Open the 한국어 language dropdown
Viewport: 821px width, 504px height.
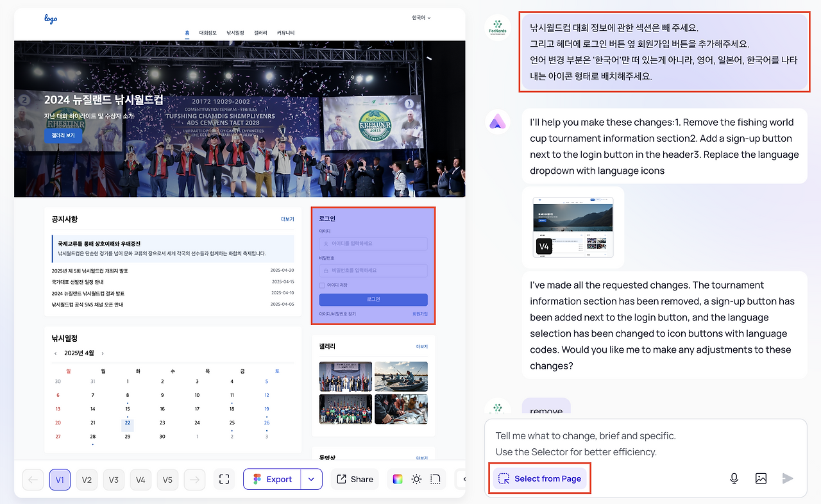point(420,19)
